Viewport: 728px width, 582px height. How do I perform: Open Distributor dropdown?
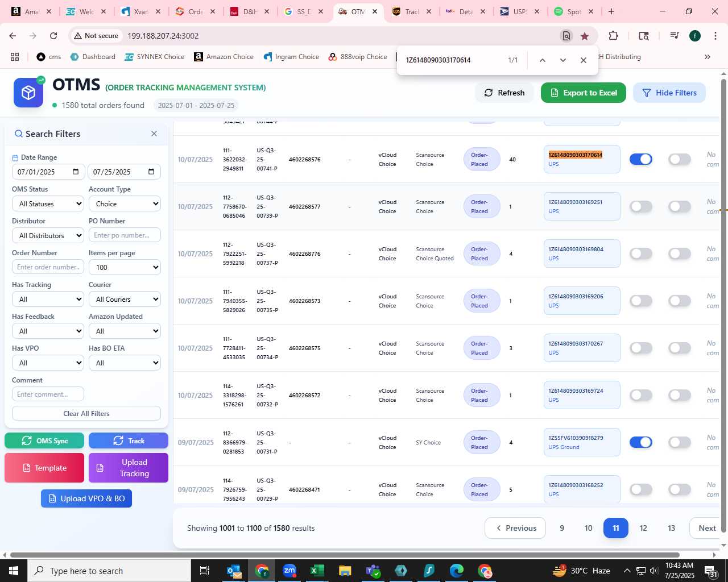[48, 235]
